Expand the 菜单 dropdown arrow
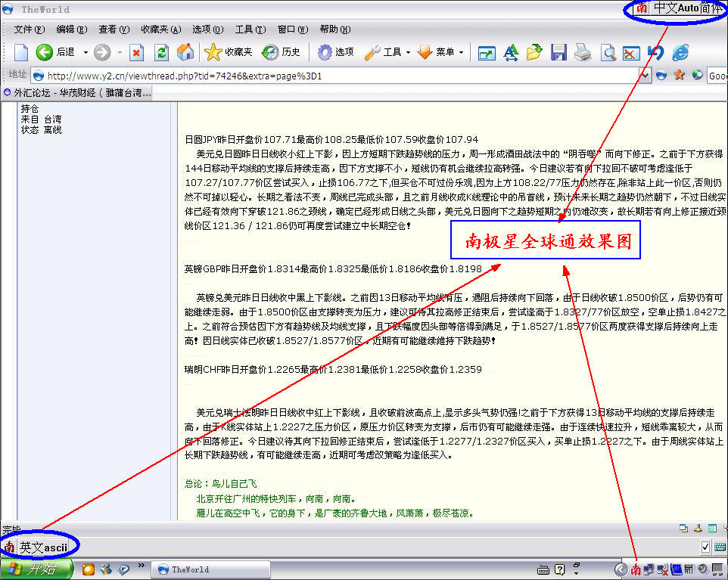Screen dimensions: 728x580 461,53
